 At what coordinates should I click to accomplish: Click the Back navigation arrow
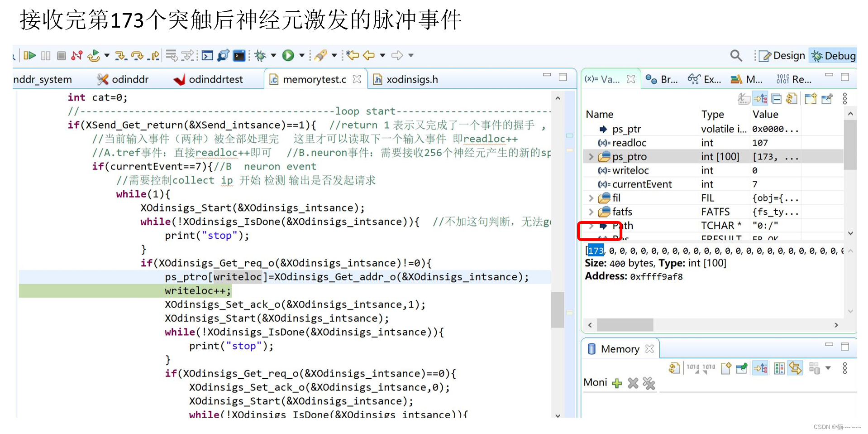coord(369,55)
